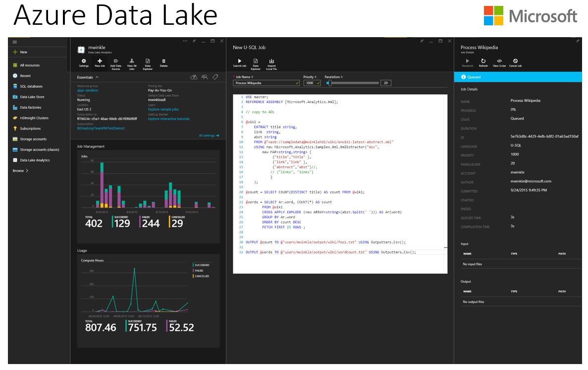The width and height of the screenshot is (588, 370).
Task: Open Subscriptions in the sidebar
Action: 27,128
